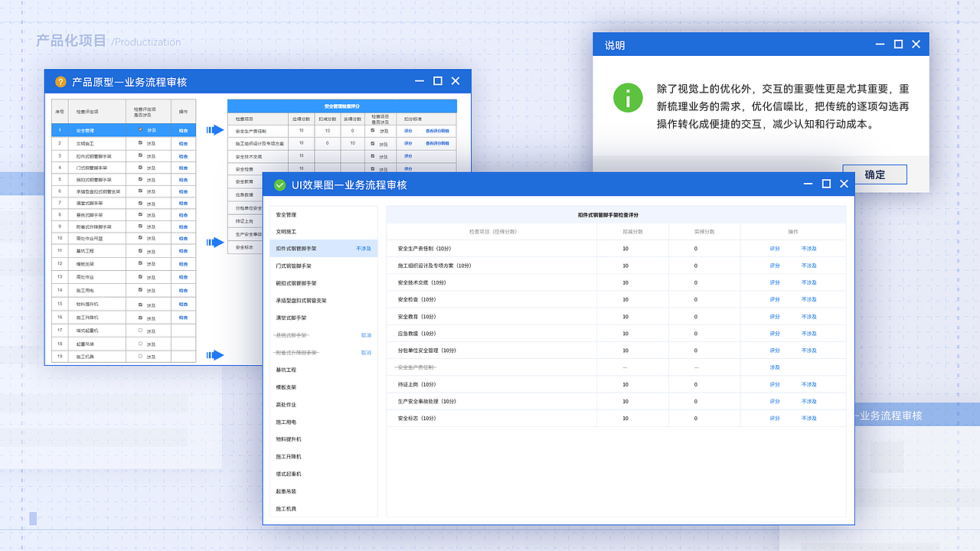Select 文明施工 in the UI效果图 sidebar

[x=286, y=231]
